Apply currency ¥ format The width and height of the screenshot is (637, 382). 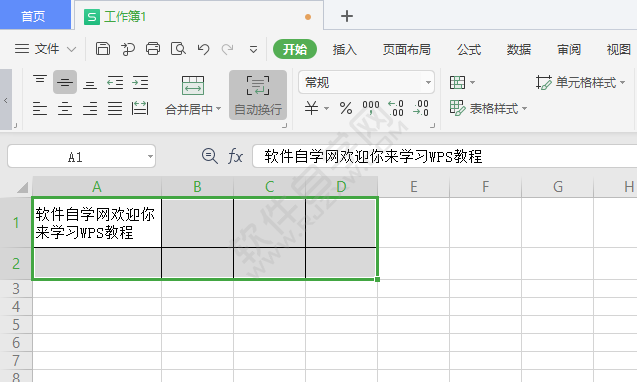point(312,108)
